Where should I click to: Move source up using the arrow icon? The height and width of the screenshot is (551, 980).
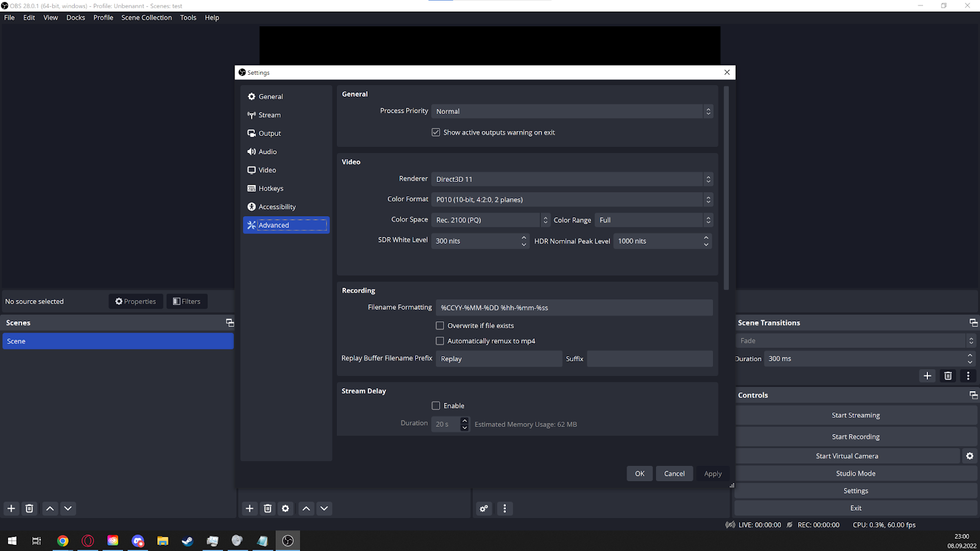pos(306,508)
